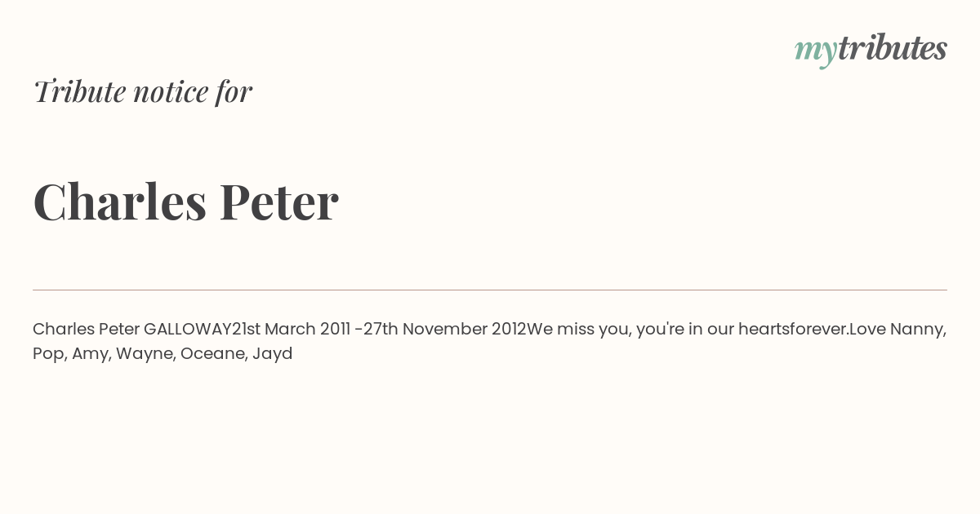The image size is (980, 514).
Task: Click the horizontal divider line
Action: coord(490,290)
